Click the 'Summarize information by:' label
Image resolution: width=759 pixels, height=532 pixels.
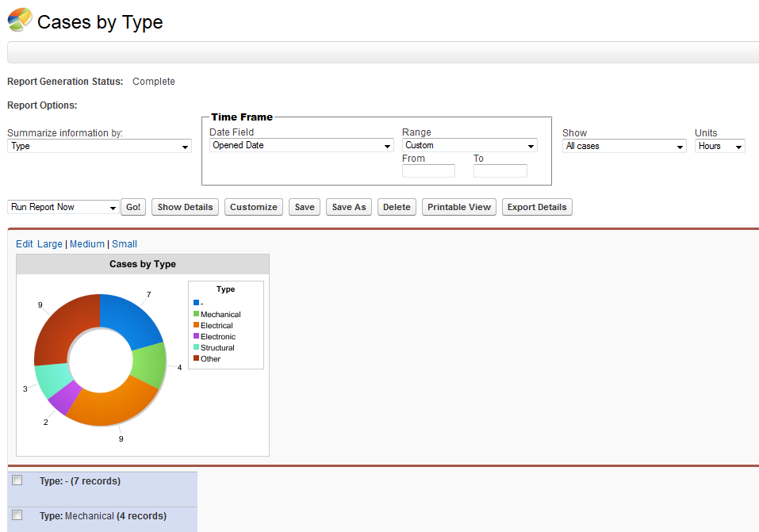coord(65,132)
